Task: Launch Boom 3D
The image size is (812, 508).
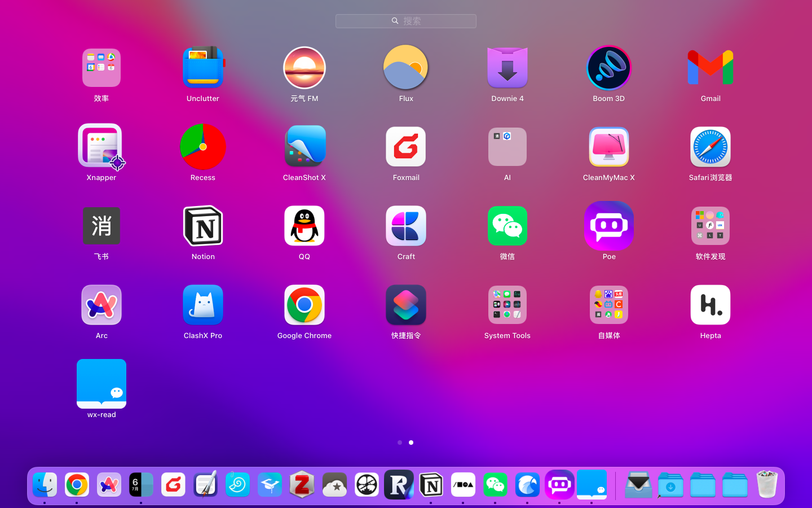Action: [609, 68]
